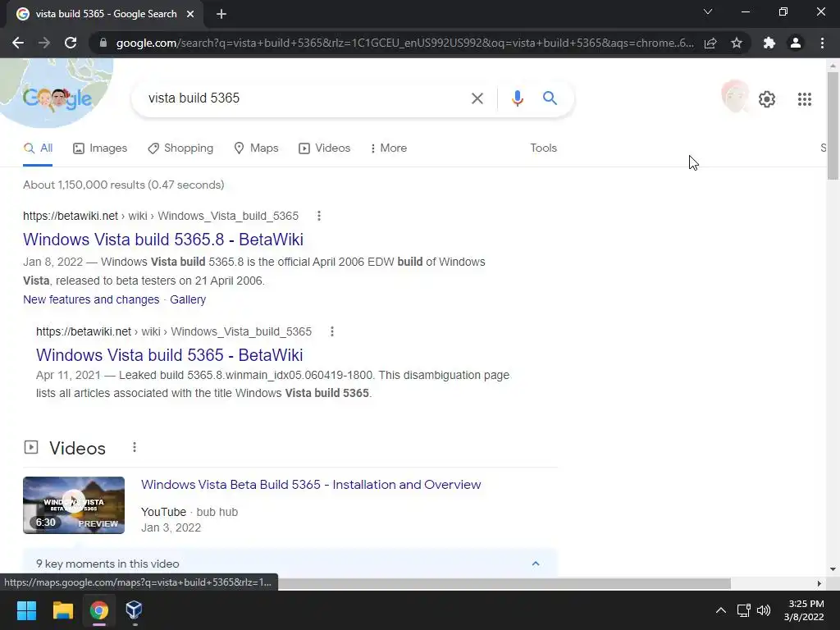Image resolution: width=840 pixels, height=630 pixels.
Task: Open the Extensions puzzle icon
Action: point(769,43)
